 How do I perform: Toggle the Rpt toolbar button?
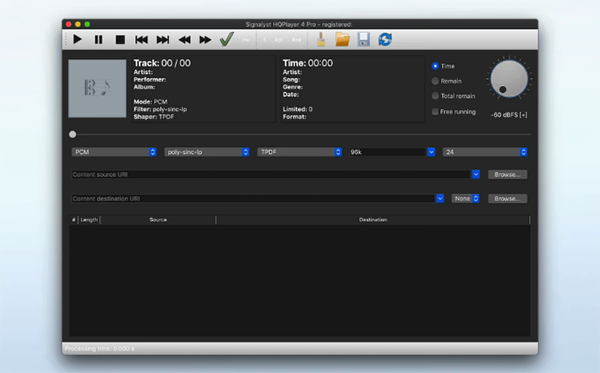pos(279,39)
